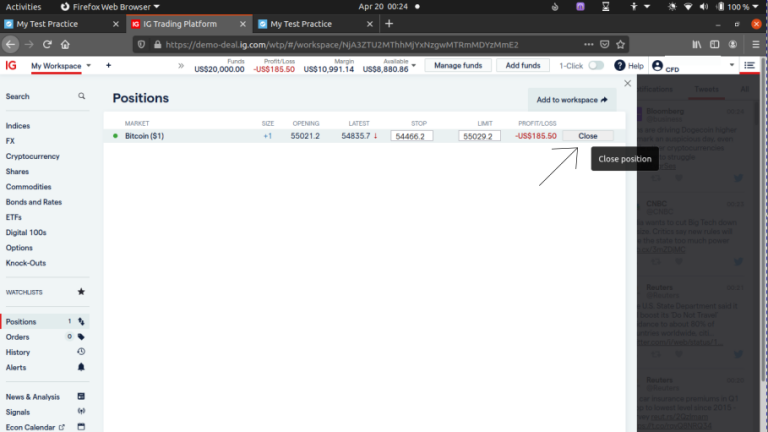
Task: Open the FX market category
Action: (x=10, y=141)
